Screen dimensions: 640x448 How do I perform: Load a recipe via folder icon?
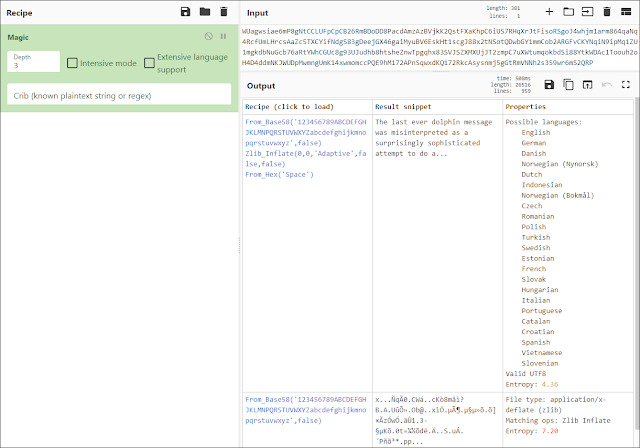coord(205,12)
